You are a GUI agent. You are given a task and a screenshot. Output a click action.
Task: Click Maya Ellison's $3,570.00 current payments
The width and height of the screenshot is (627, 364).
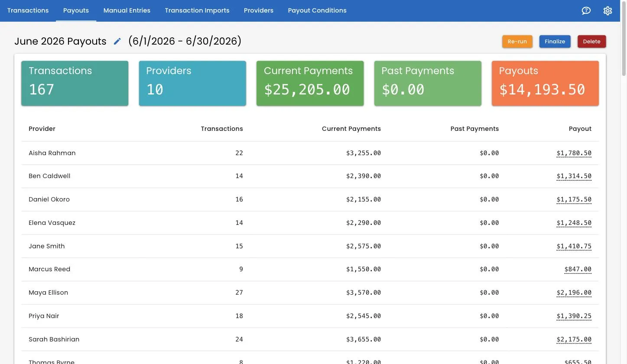pos(364,293)
